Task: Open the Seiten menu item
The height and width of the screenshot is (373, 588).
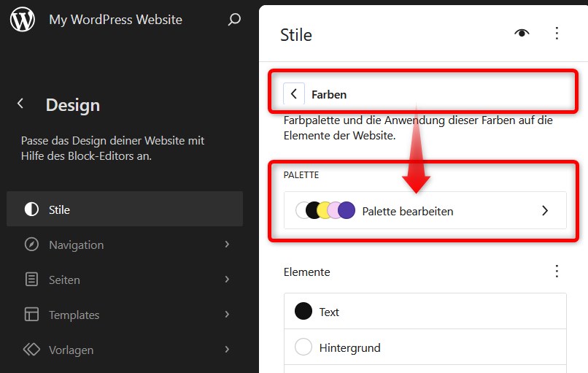Action: 125,279
